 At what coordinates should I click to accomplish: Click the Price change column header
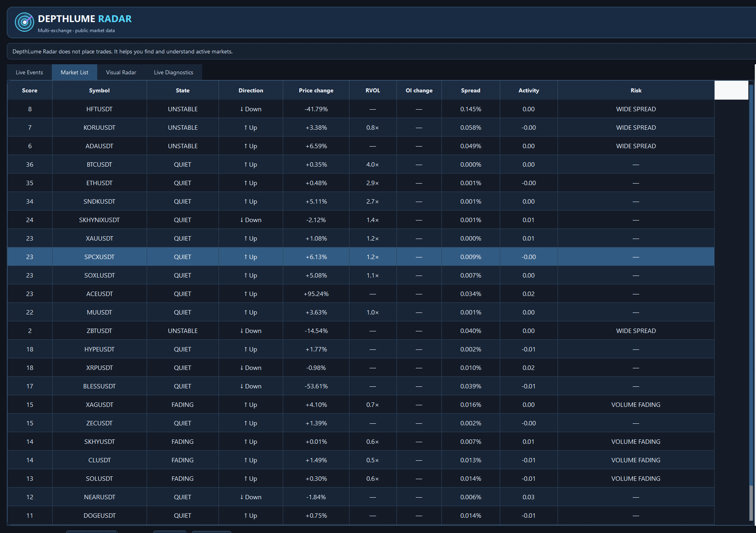tap(316, 90)
